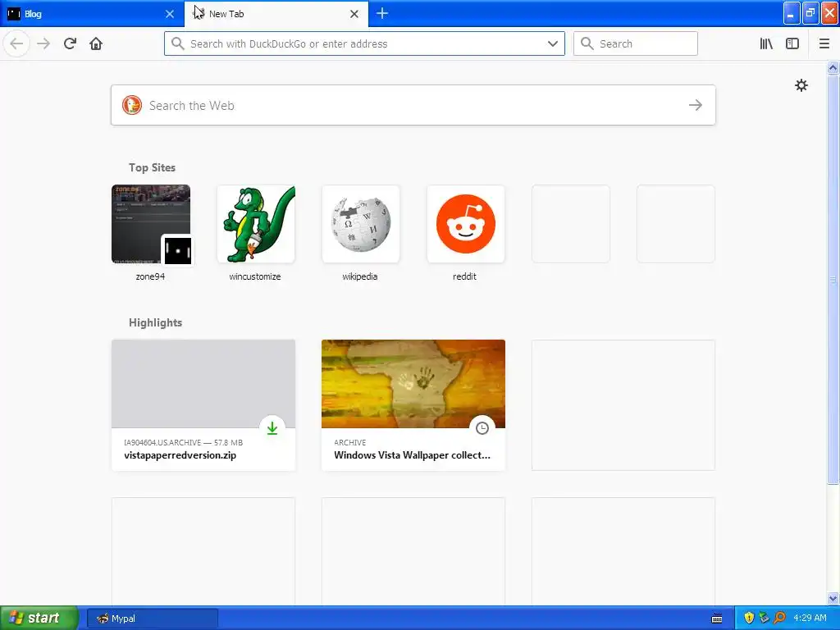Focus the address bar field
Screen dimensions: 840x630
[364, 43]
